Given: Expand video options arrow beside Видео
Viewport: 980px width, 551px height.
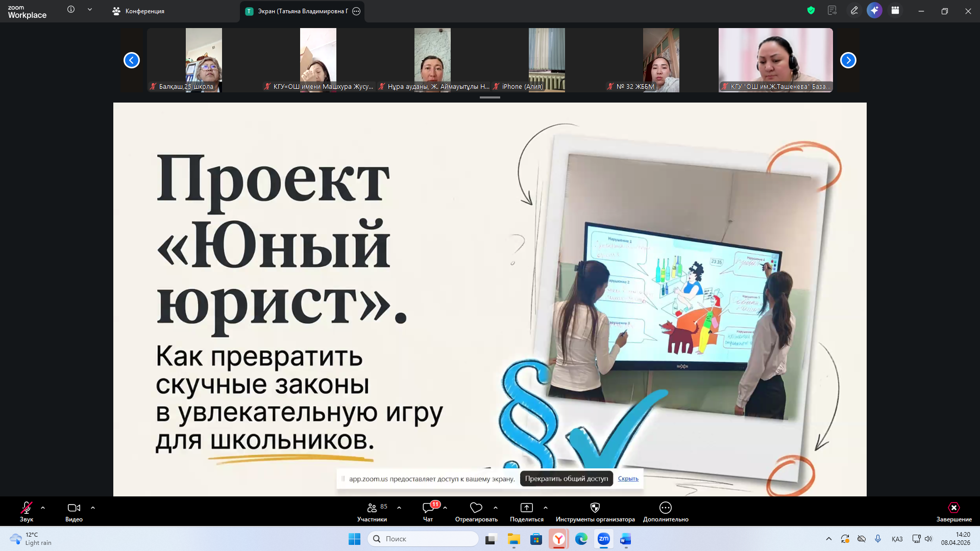Looking at the screenshot, I should click(93, 508).
